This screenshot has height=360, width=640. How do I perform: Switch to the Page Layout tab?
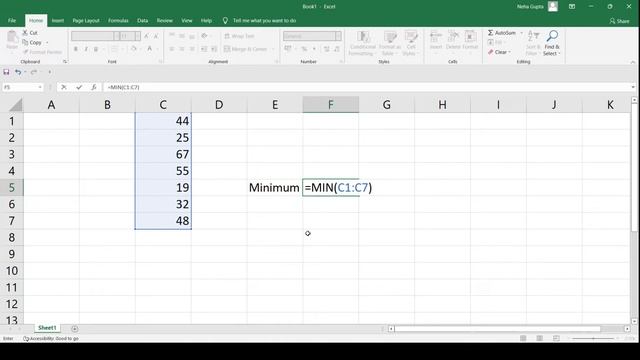(86, 20)
